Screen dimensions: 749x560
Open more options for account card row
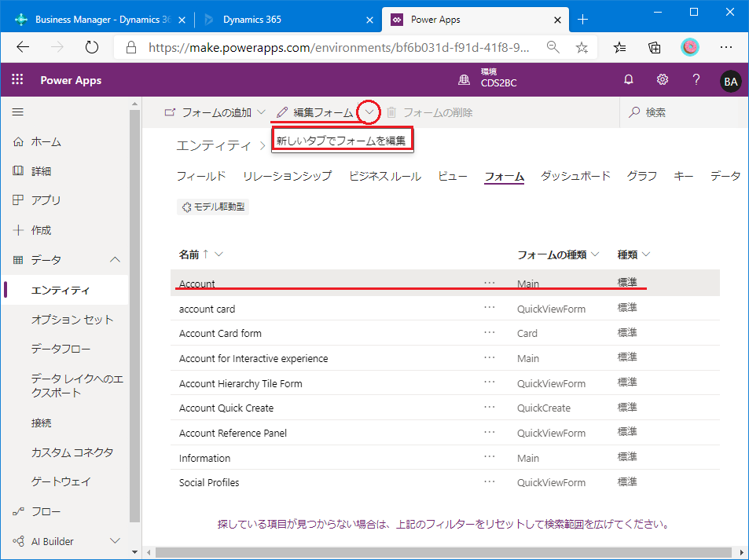tap(489, 307)
